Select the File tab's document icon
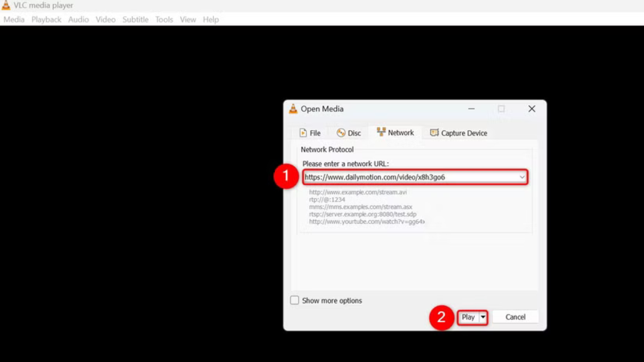This screenshot has height=362, width=644. pyautogui.click(x=303, y=133)
